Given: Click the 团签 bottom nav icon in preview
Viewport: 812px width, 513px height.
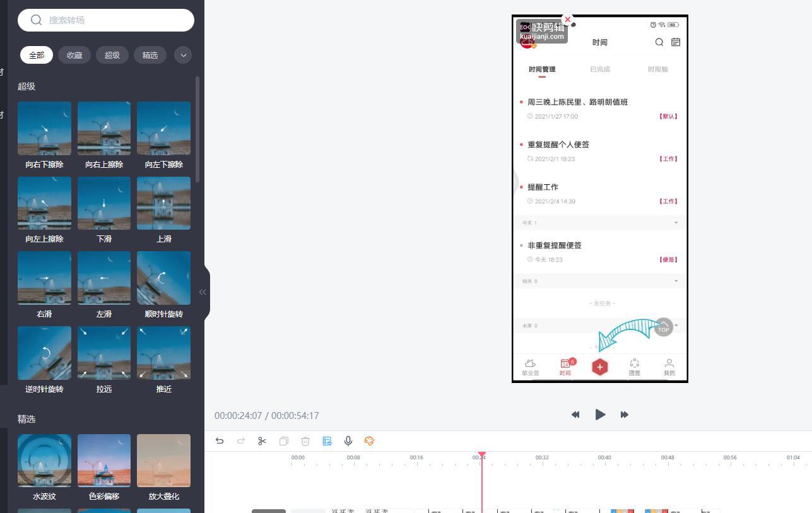Looking at the screenshot, I should (x=635, y=367).
